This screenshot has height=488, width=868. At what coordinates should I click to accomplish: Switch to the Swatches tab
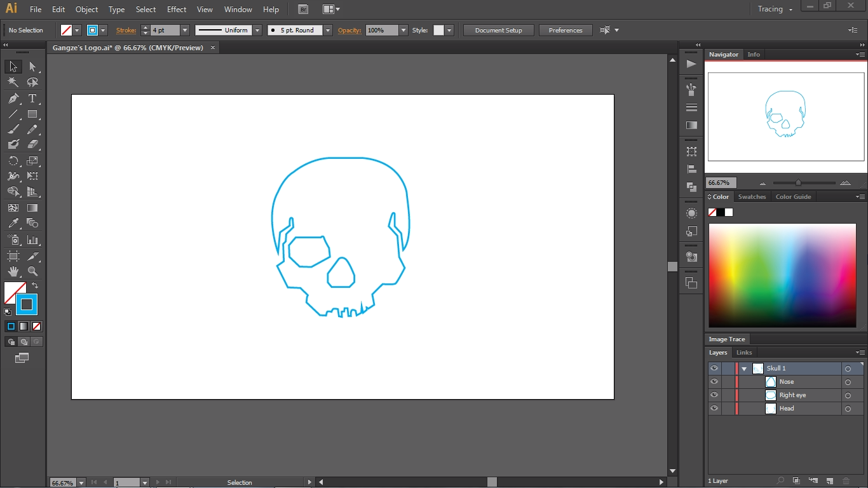click(752, 197)
